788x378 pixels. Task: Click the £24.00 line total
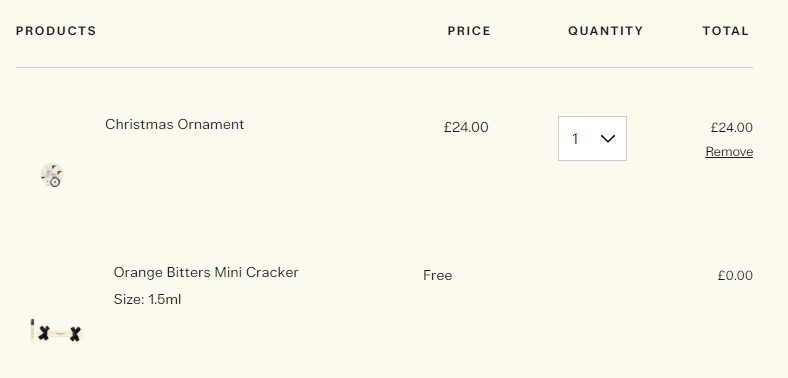[732, 128]
